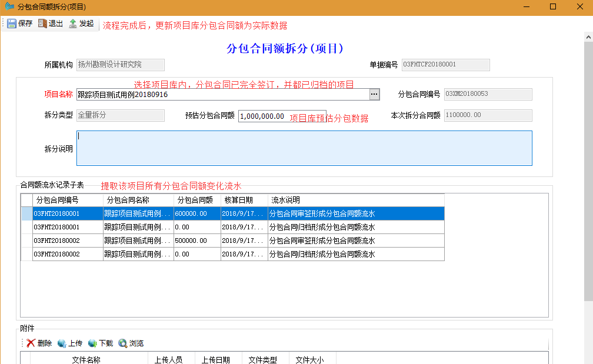Sort by 分包合同额 column header
The image size is (593, 364).
click(197, 200)
